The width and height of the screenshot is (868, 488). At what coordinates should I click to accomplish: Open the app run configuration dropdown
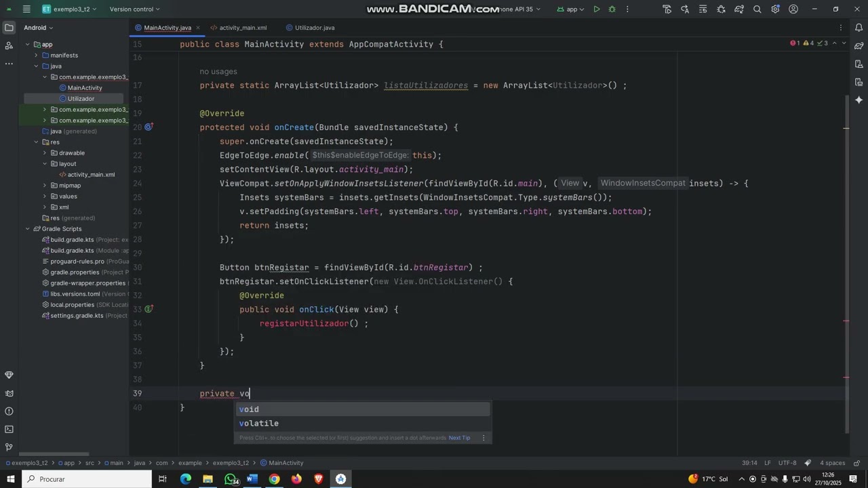click(x=570, y=9)
